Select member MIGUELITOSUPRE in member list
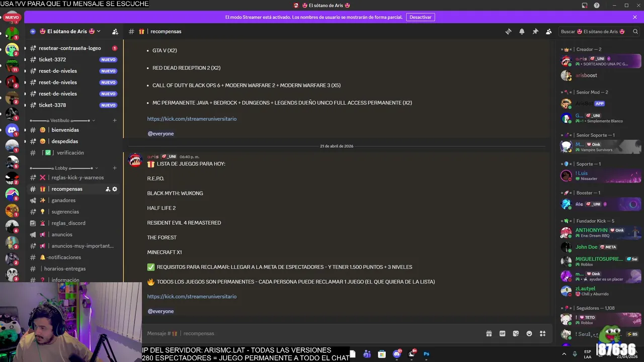 tap(601, 261)
